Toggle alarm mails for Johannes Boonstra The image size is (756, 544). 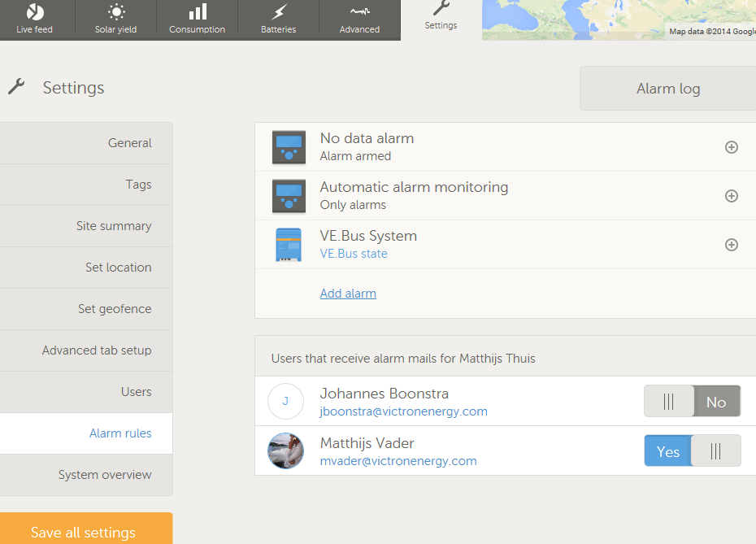[x=692, y=402]
